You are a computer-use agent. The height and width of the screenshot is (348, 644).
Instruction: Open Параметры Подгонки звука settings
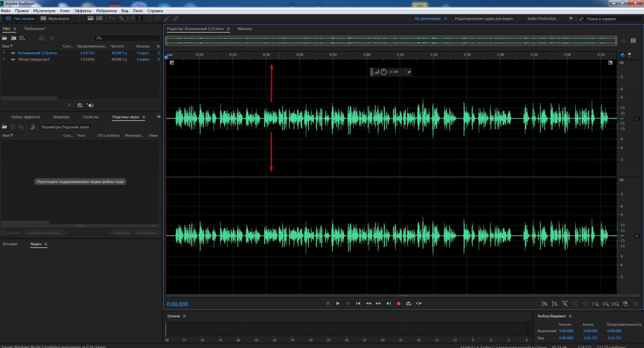click(x=65, y=127)
